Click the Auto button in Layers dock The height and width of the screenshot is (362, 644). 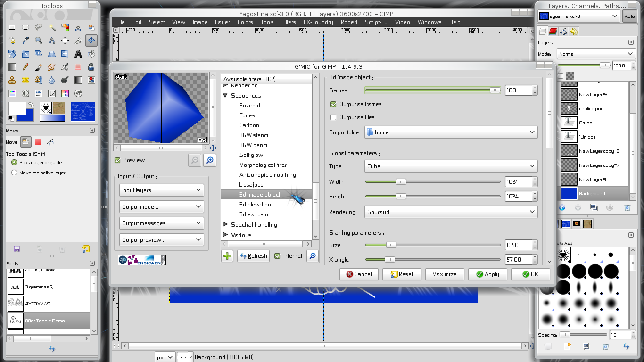(629, 16)
